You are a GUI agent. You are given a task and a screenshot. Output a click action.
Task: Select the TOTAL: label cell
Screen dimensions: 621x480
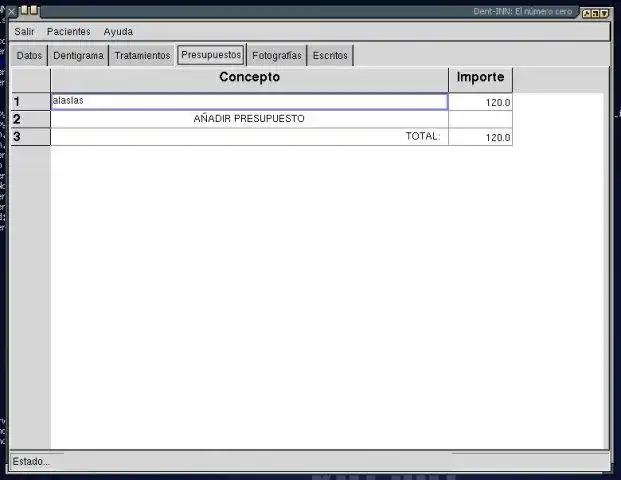click(250, 137)
